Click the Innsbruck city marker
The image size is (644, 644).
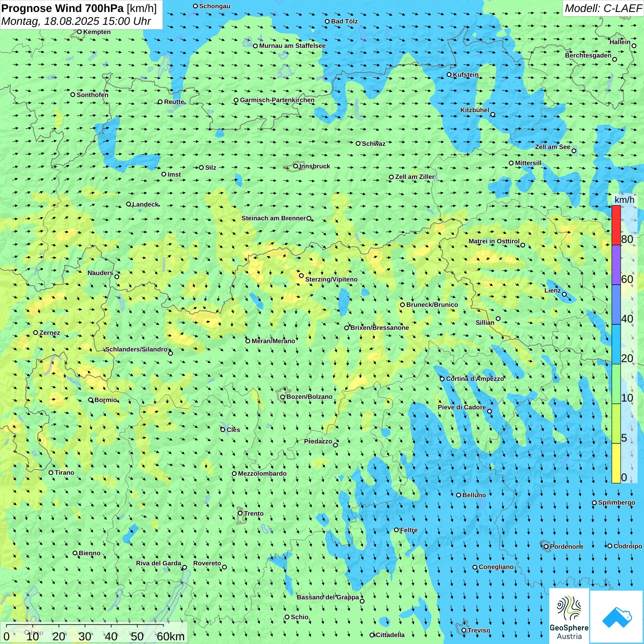(x=296, y=166)
